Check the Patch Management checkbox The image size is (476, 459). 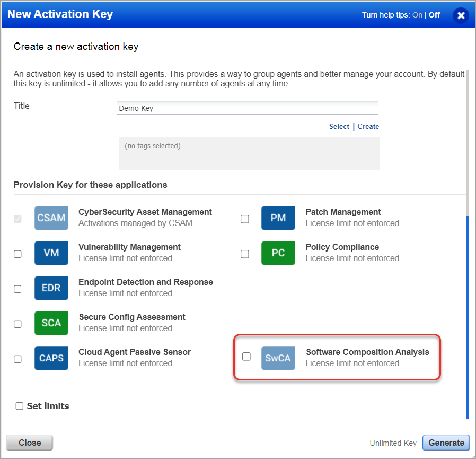pyautogui.click(x=245, y=219)
